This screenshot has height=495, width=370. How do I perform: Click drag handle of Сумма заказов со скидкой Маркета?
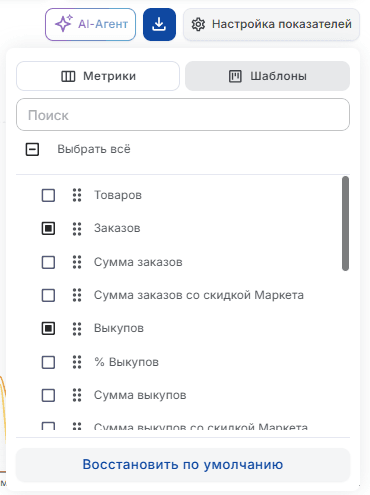pos(77,295)
